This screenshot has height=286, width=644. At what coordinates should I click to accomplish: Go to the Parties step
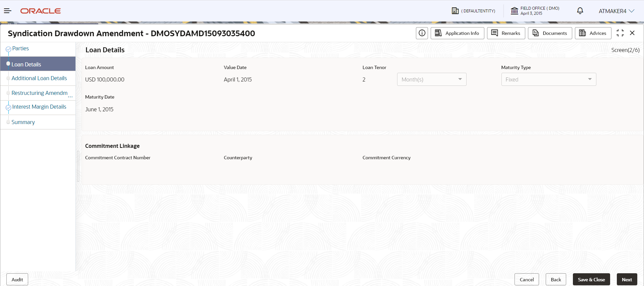tap(20, 49)
